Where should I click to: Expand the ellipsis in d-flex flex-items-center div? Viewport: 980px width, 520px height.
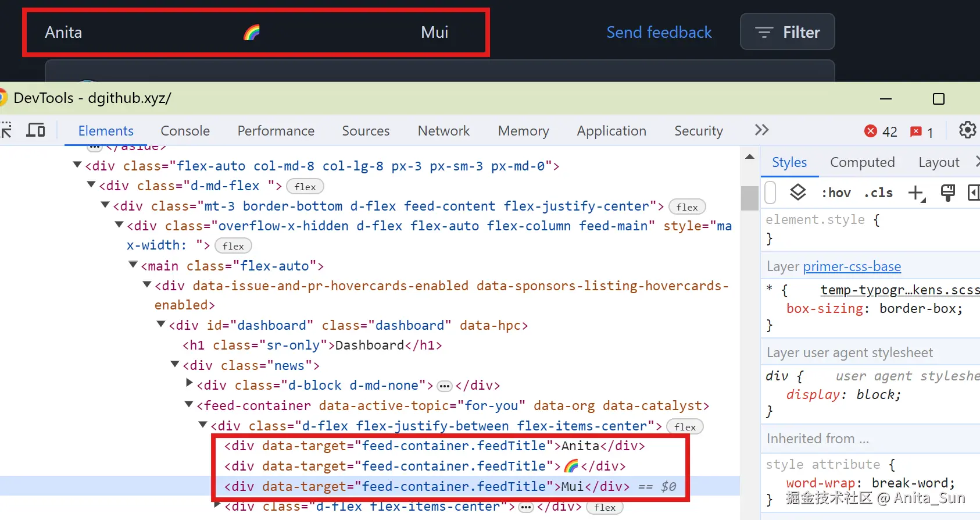[x=526, y=507]
